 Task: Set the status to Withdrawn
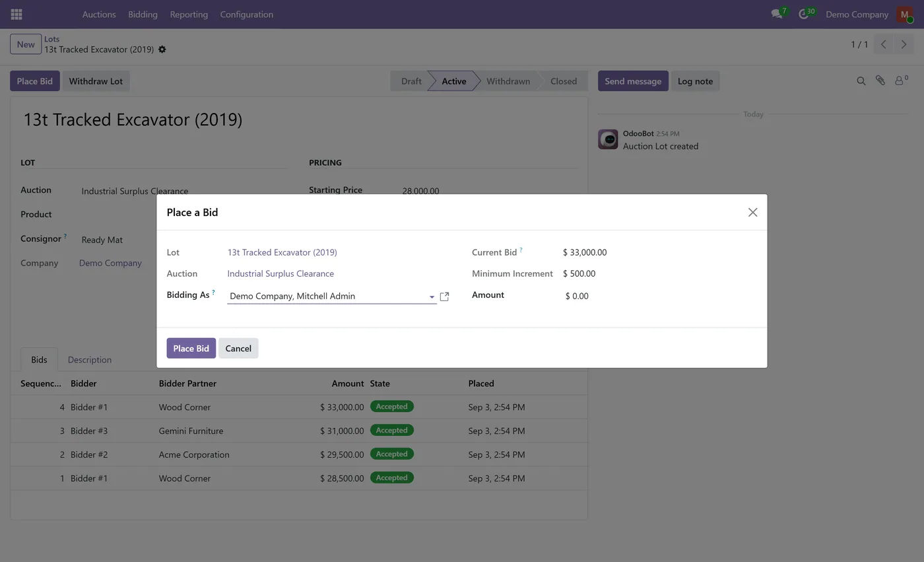pos(508,81)
